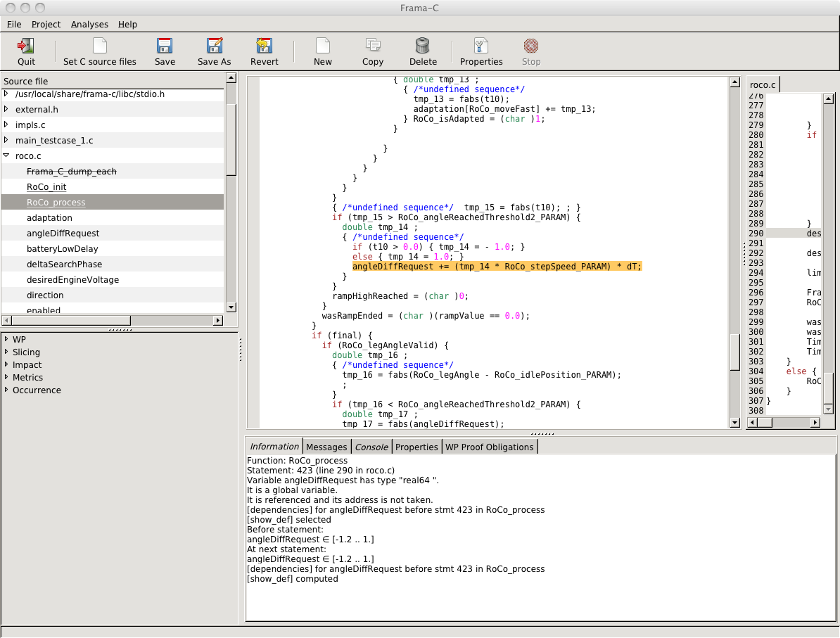
Task: Expand the Slicing plugin section
Action: (6, 352)
